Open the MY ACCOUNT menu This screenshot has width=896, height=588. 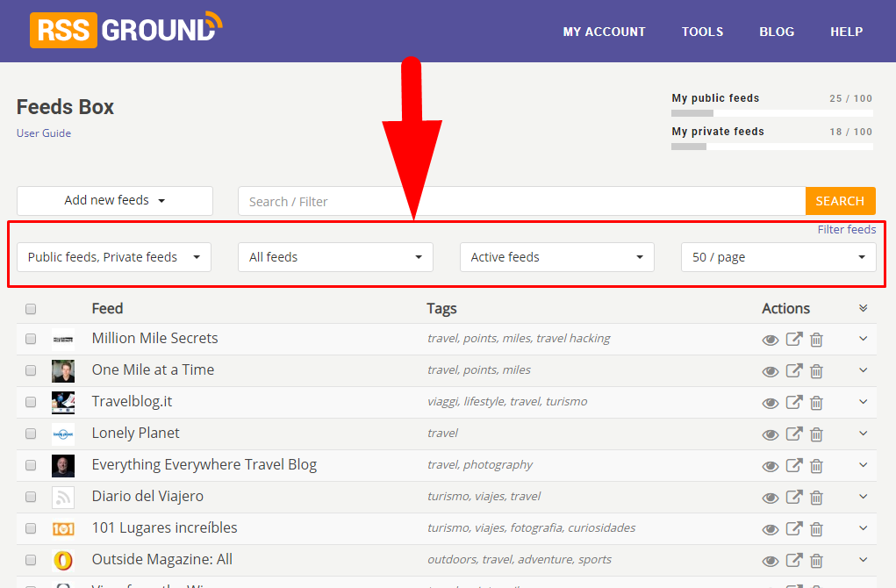[604, 32]
